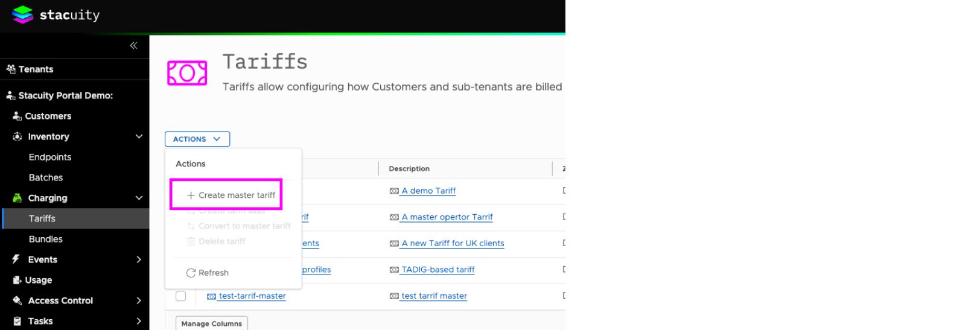Click the Description column header
This screenshot has width=980, height=330.
[409, 168]
